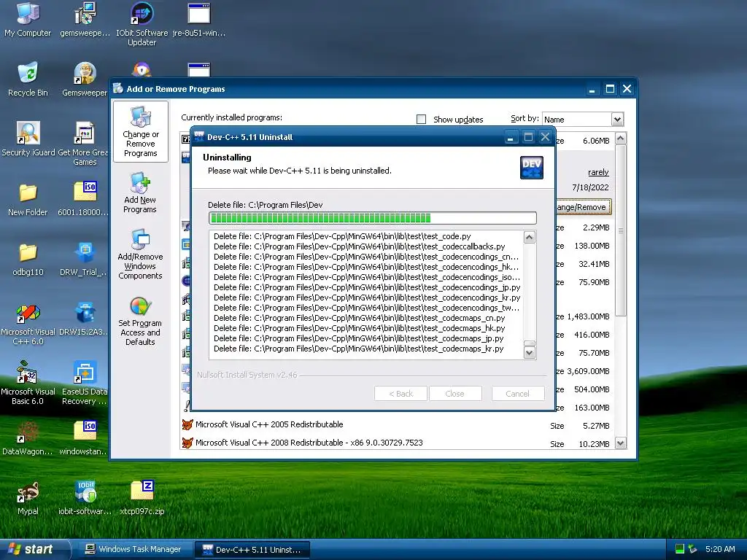Click the Cancel button in uninstaller
The height and width of the screenshot is (560, 747).
pos(517,394)
